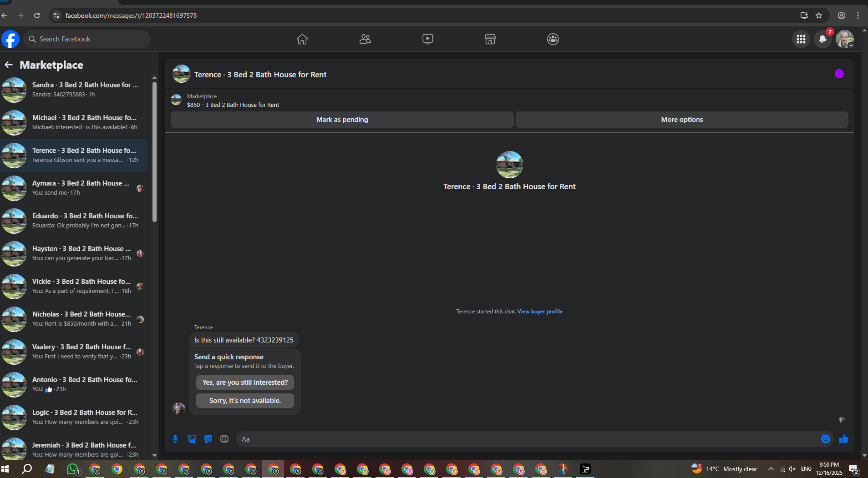Image resolution: width=868 pixels, height=478 pixels.
Task: Open the $850 listing link in header
Action: click(x=233, y=105)
